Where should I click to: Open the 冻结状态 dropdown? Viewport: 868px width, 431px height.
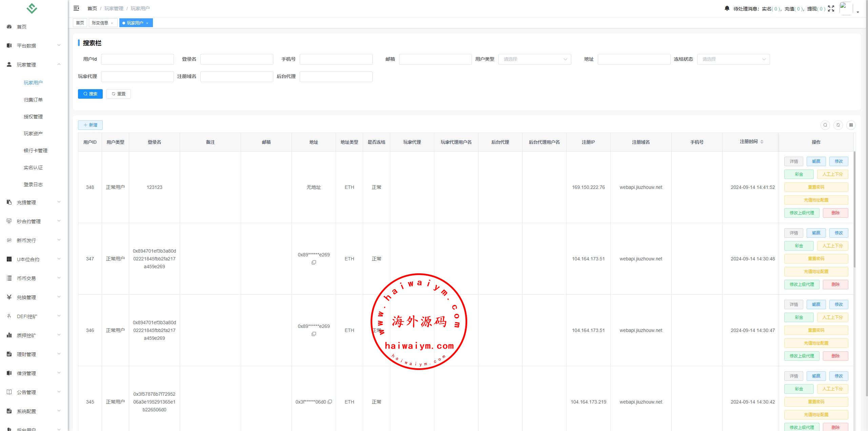coord(733,59)
